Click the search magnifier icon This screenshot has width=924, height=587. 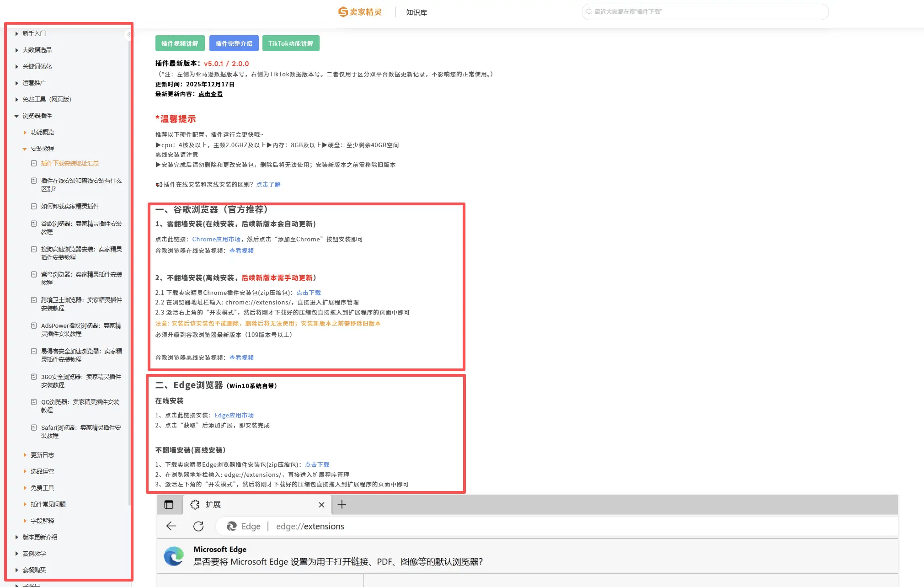(589, 12)
